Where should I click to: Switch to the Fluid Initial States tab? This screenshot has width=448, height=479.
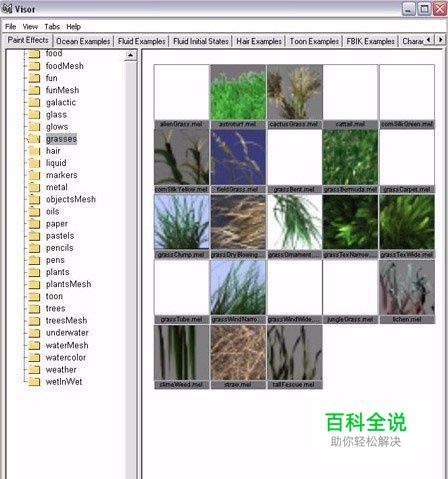pyautogui.click(x=201, y=41)
